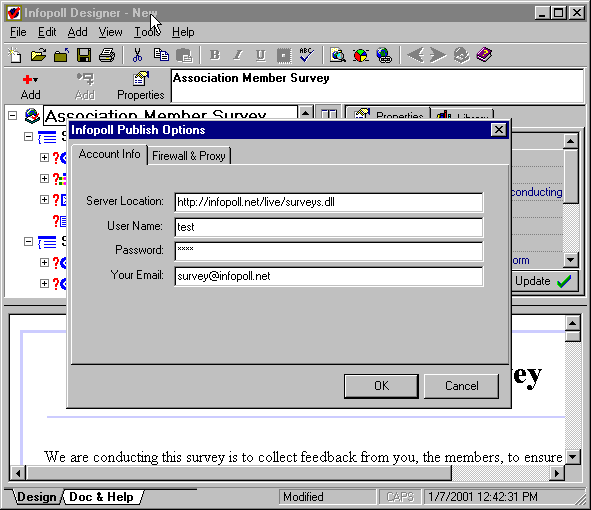Click the User Name field

coord(329,227)
